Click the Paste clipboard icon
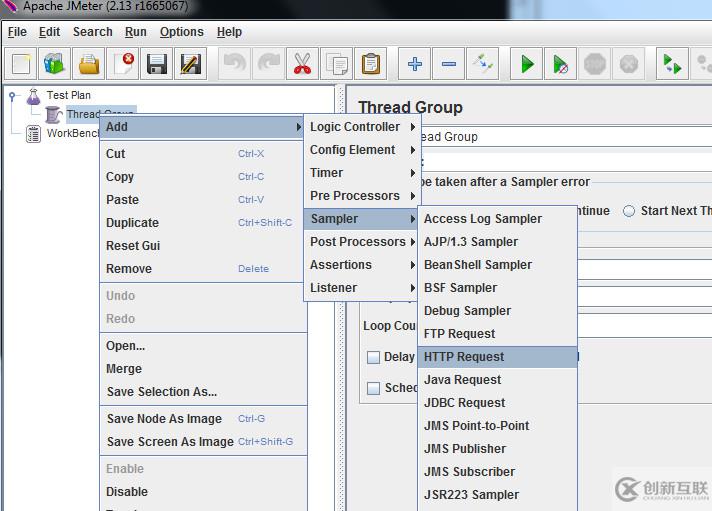Viewport: 712px width, 511px height. (x=371, y=64)
